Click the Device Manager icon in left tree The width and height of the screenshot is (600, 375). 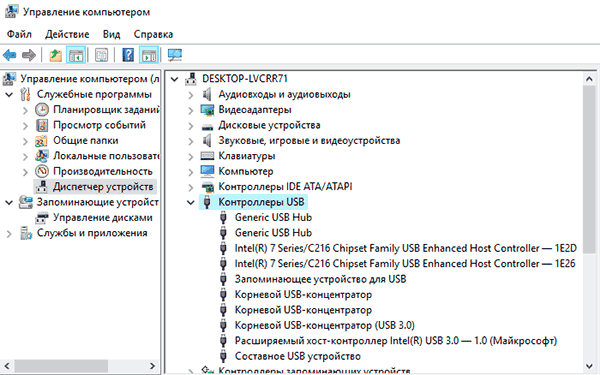(x=42, y=187)
